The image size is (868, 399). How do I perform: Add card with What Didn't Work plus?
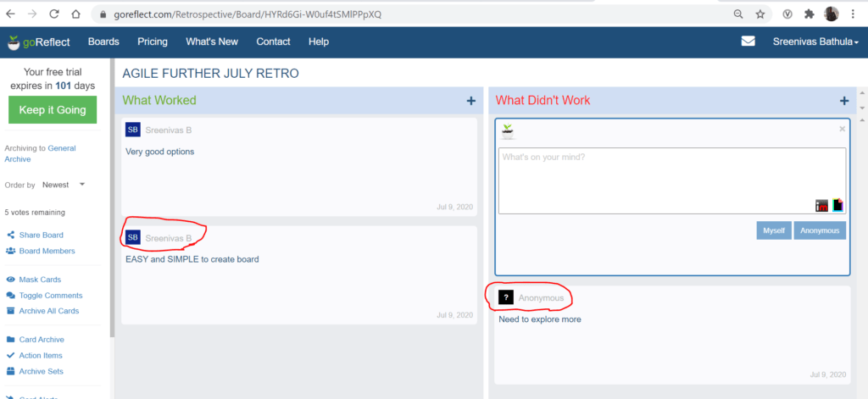point(843,101)
